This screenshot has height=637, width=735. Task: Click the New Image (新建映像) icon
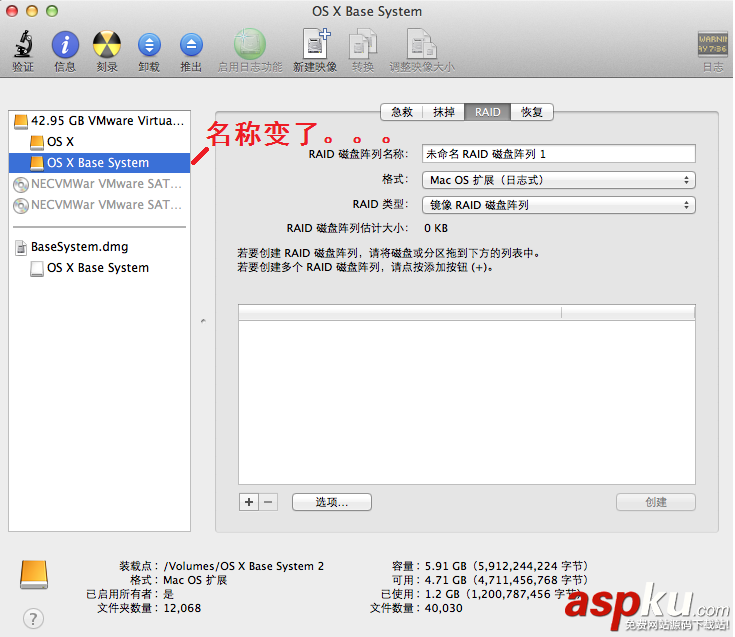(x=315, y=44)
